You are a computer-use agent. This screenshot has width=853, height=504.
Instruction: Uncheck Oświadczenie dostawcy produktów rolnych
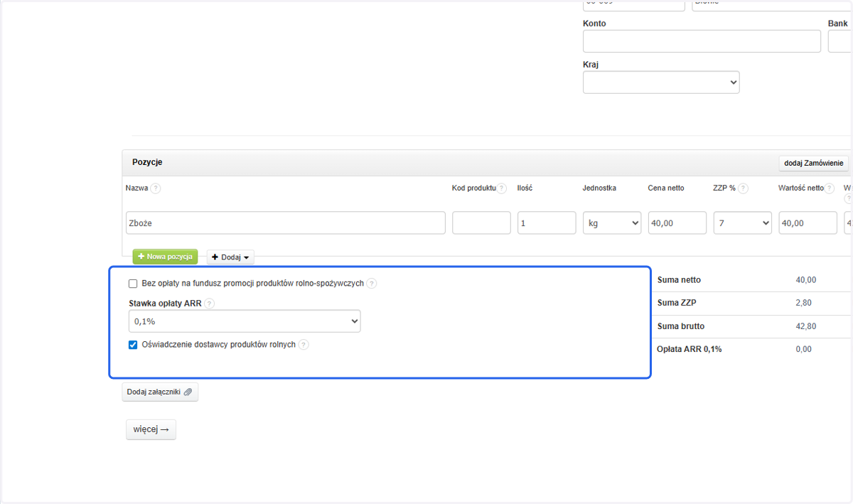tap(133, 345)
